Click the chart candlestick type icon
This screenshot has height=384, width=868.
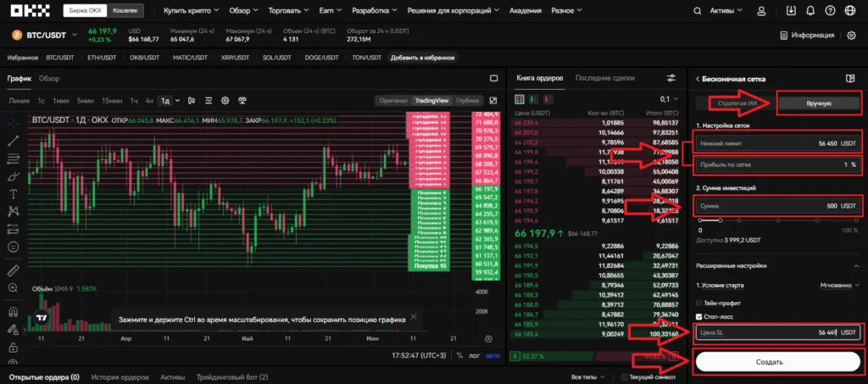click(x=192, y=101)
